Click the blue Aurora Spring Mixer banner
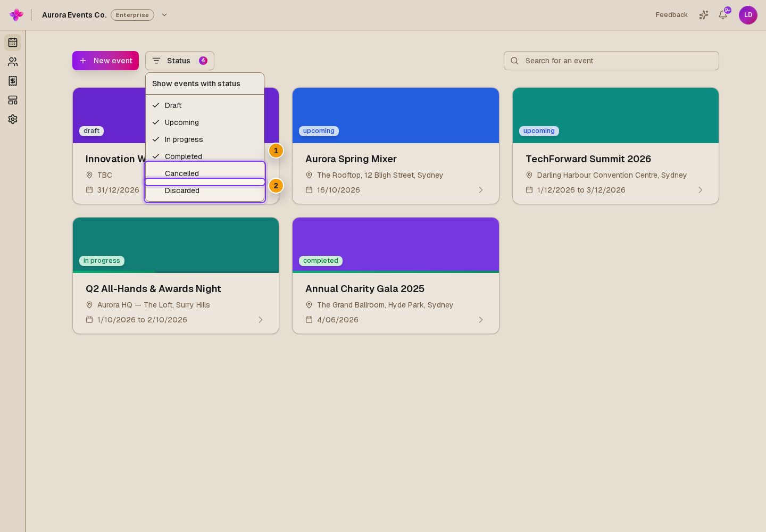This screenshot has width=766, height=532. (396, 115)
